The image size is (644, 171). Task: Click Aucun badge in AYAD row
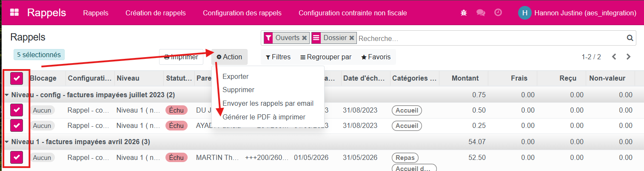pyautogui.click(x=42, y=126)
